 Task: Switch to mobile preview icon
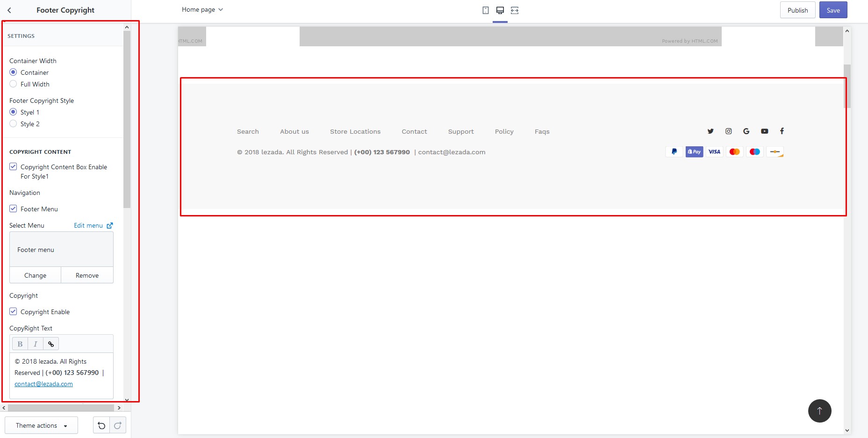coord(486,10)
